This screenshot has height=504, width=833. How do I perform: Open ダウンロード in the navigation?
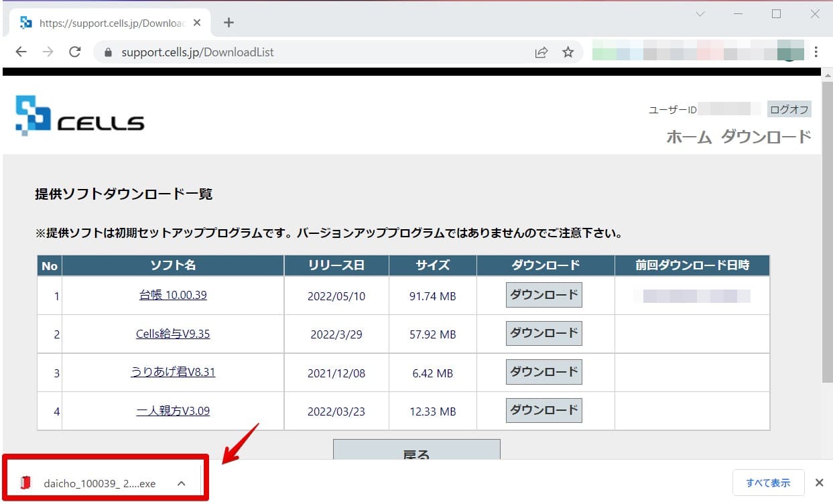click(x=766, y=137)
